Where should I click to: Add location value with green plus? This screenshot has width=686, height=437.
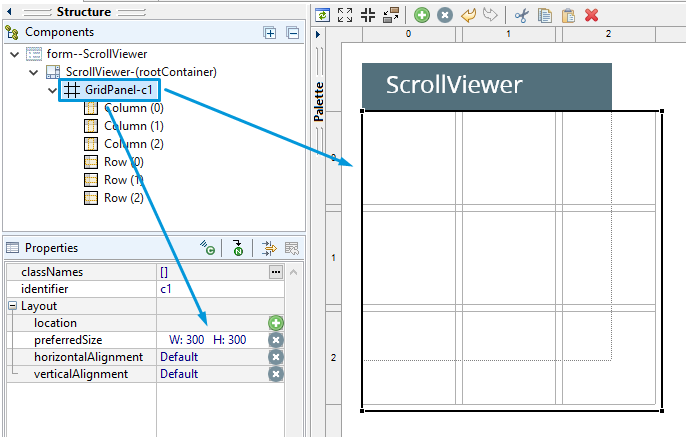[x=276, y=323]
